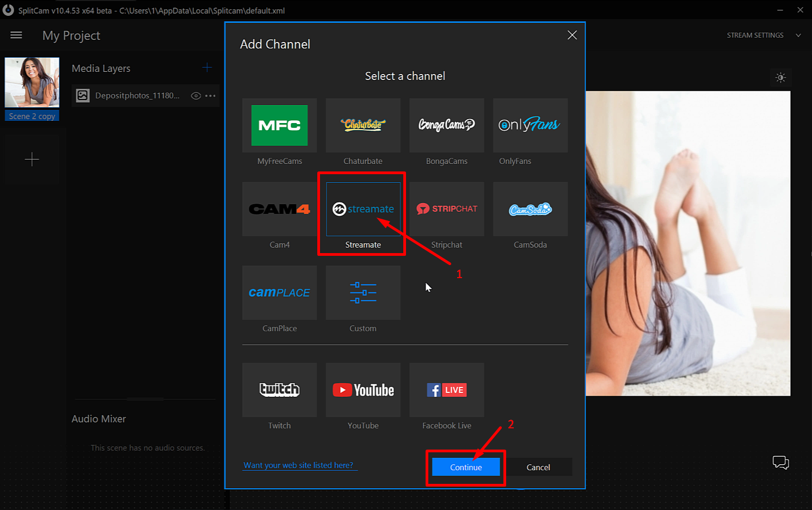Click the preview image of the scene
Screen dimensions: 812x510
tap(688, 243)
